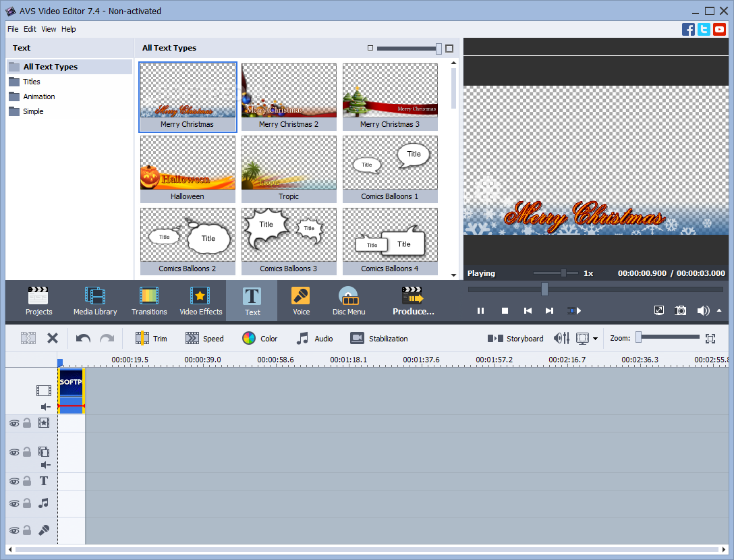The height and width of the screenshot is (560, 734).
Task: Click the large thumbnails icon
Action: click(449, 48)
